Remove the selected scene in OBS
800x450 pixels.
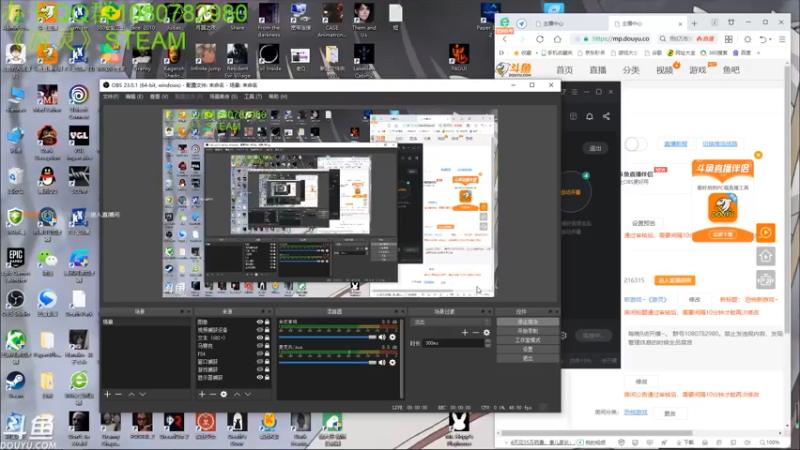118,394
